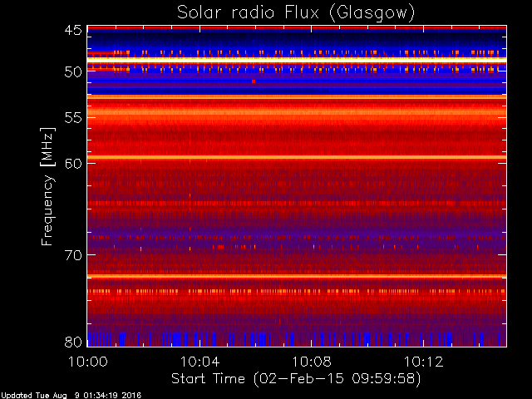Click the 10:04 time tick label

point(199,362)
